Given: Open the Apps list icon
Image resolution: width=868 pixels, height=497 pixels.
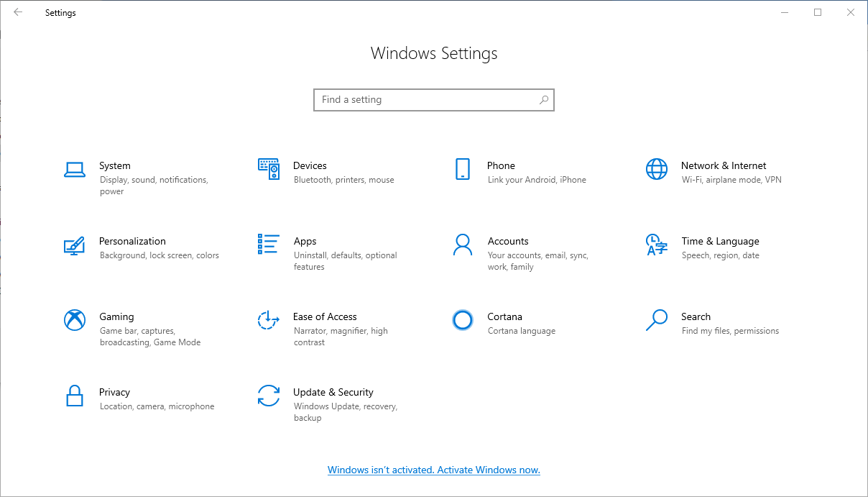Looking at the screenshot, I should point(269,245).
